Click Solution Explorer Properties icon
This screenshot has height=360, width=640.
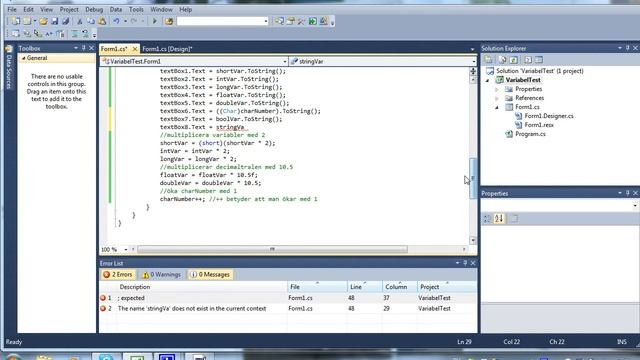[x=489, y=60]
